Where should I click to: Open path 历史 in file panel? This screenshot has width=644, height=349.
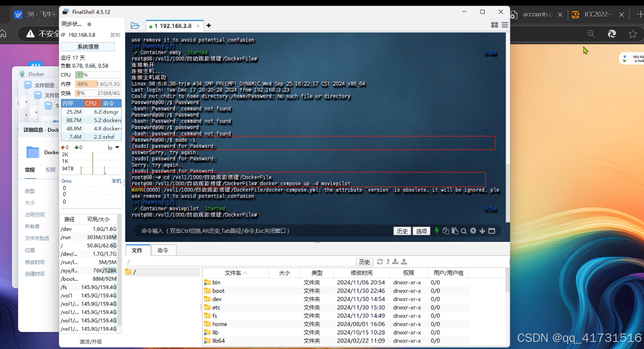364,262
